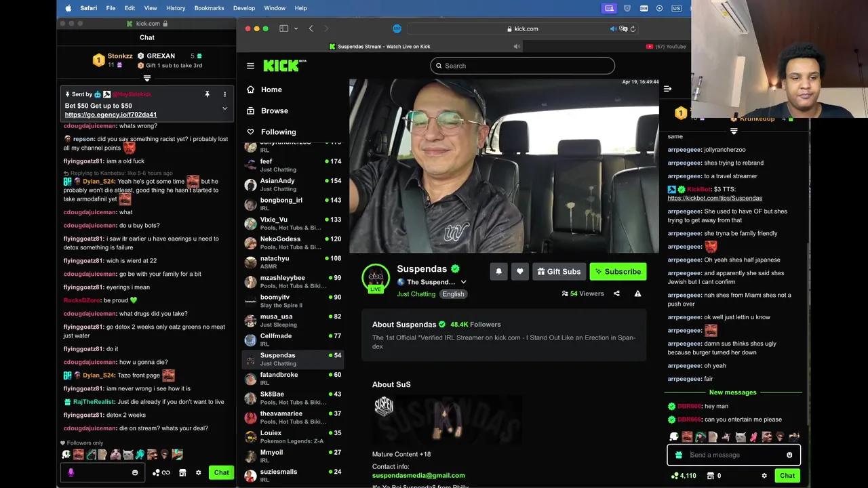The height and width of the screenshot is (488, 868).
Task: Collapse the pinned message chevron
Action: pos(224,108)
